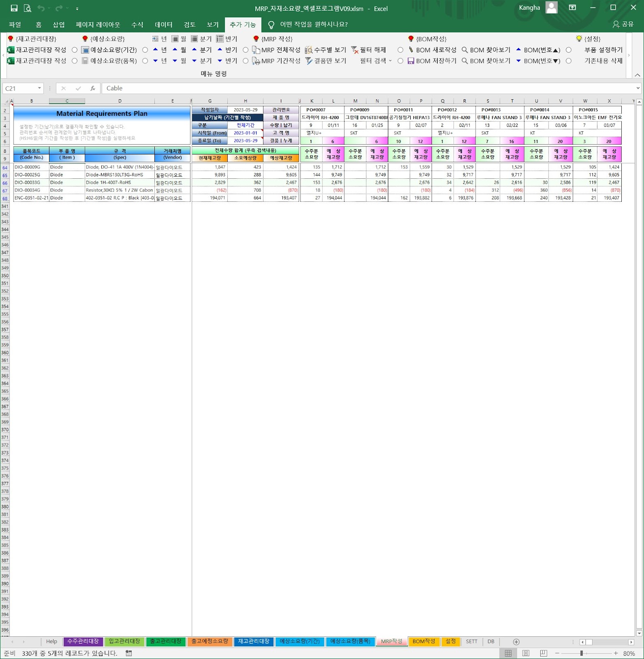Click 80% zoom level

629,654
